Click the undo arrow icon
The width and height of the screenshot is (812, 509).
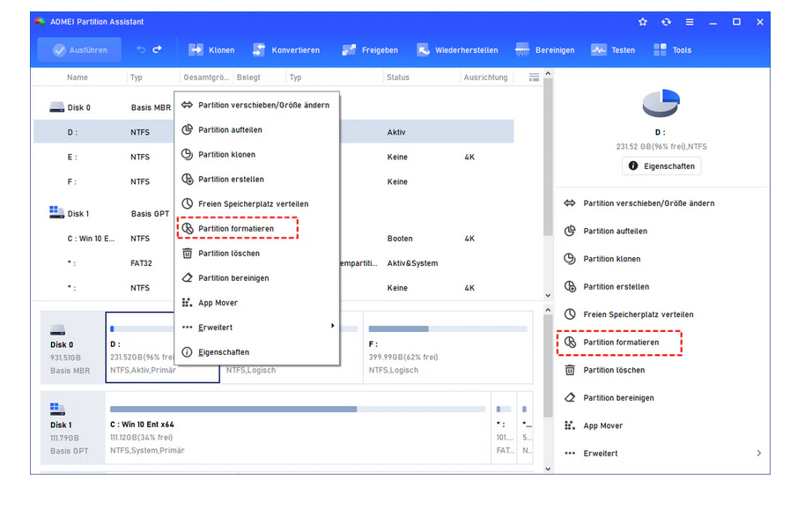141,50
